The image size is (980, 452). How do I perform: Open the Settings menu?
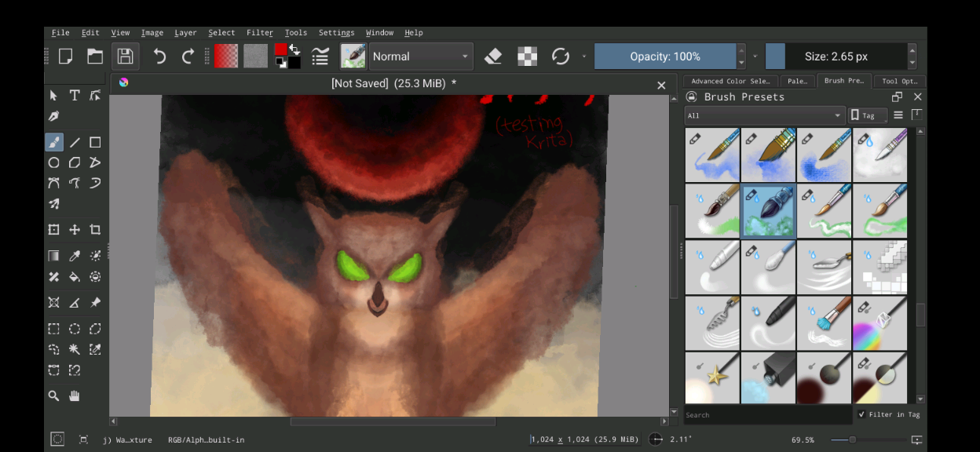pos(337,33)
